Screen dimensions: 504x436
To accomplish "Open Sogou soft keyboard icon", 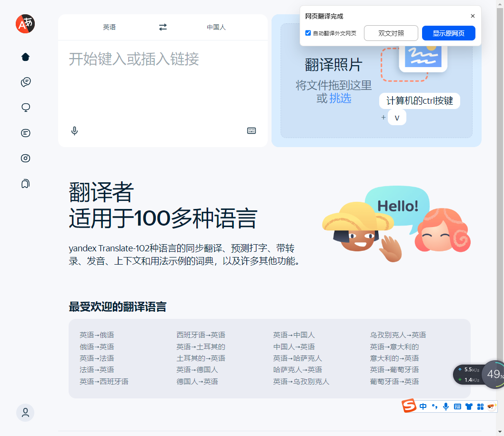I will [x=457, y=406].
